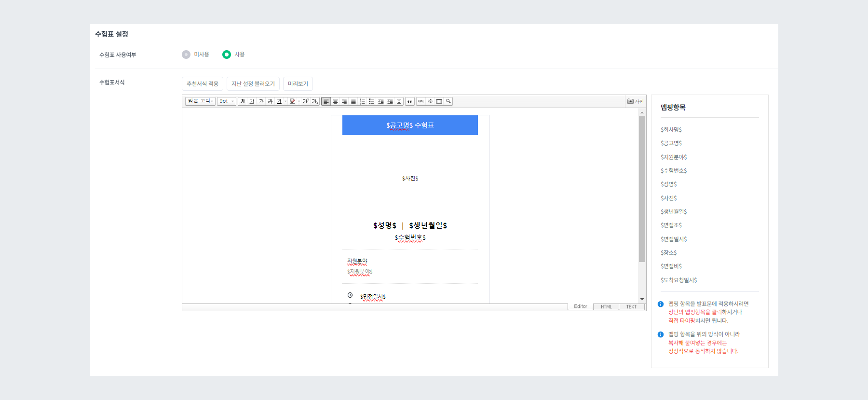The height and width of the screenshot is (400, 868).
Task: Click 추천서식 적용 button
Action: 203,83
